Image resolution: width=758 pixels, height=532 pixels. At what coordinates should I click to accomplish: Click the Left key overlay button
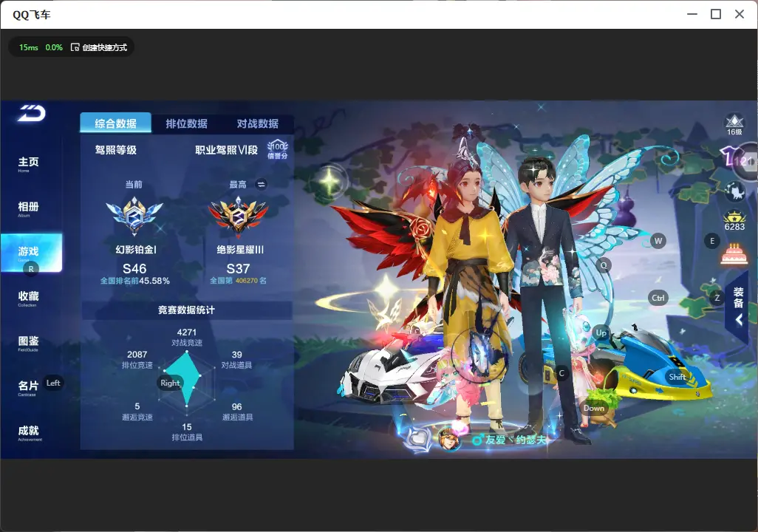[53, 383]
